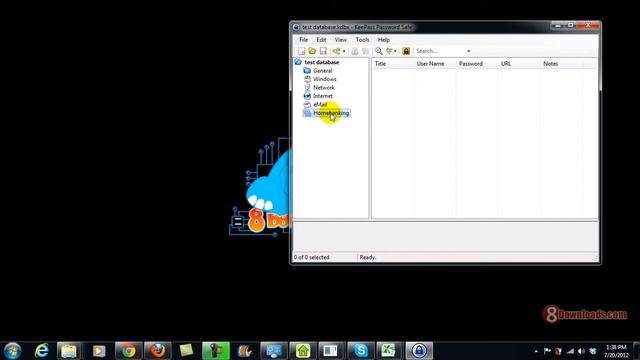Select the Windows group

point(324,79)
